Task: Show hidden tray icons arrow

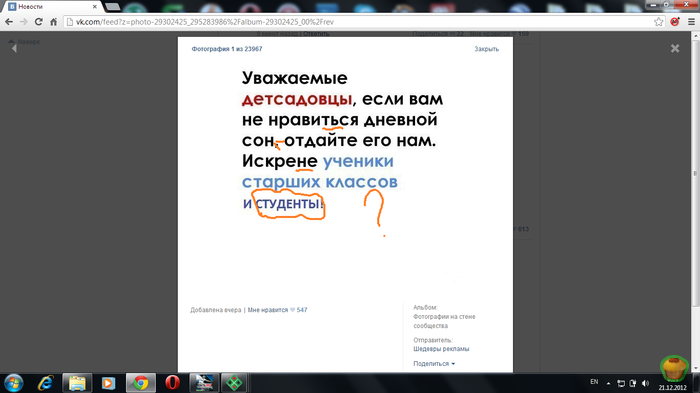Action: tap(608, 383)
